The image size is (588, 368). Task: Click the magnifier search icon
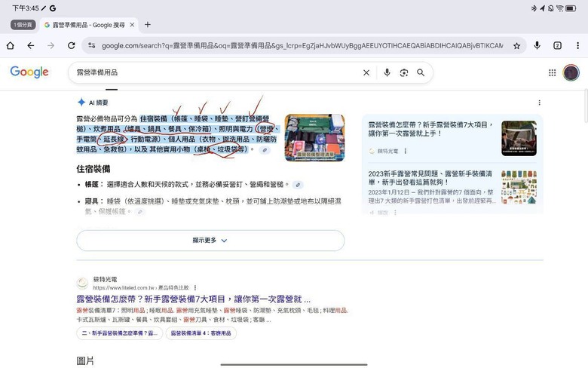tap(421, 72)
